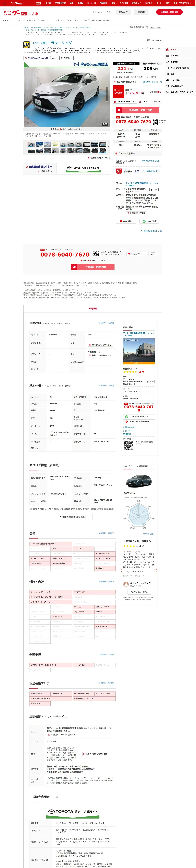Click LINEで共有する in dealer panel
196x868 pixels.
coord(139,416)
